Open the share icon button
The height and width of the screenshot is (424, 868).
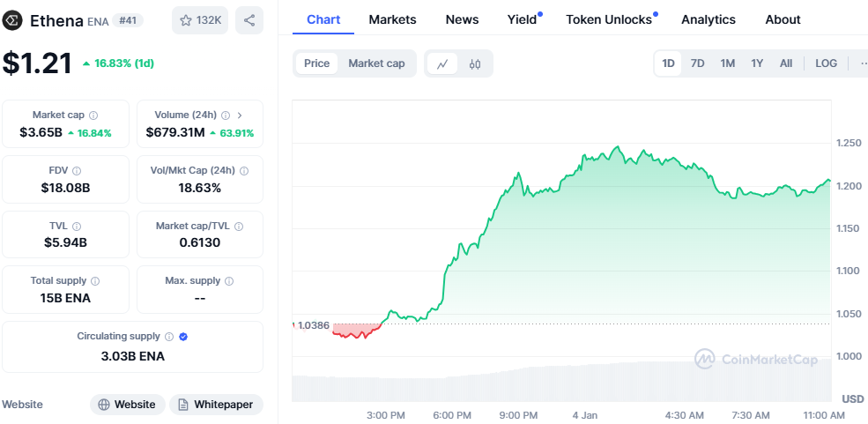click(249, 20)
